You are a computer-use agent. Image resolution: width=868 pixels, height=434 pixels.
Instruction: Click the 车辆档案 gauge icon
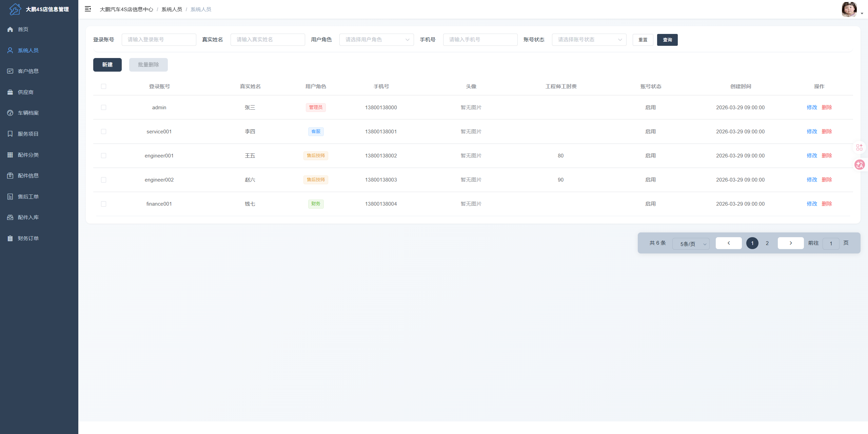point(10,113)
